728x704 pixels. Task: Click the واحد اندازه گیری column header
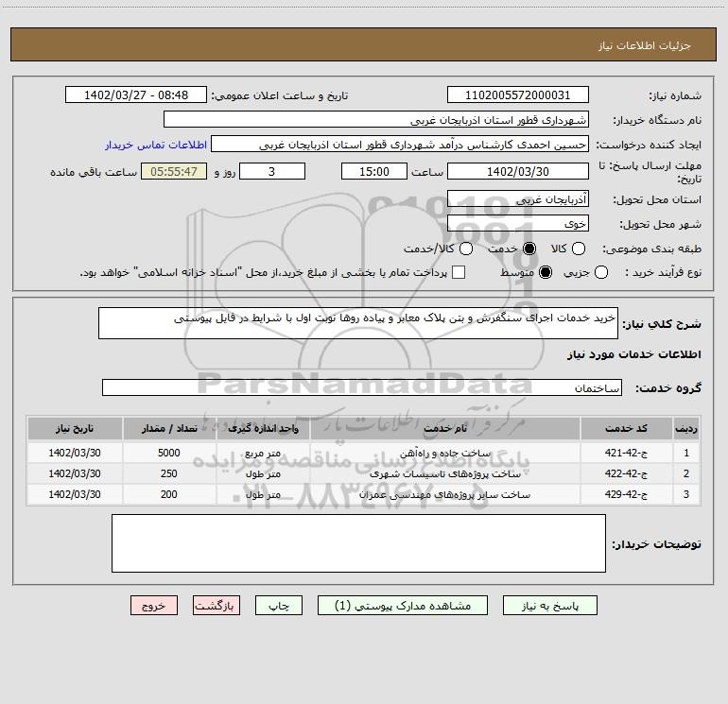coord(263,428)
